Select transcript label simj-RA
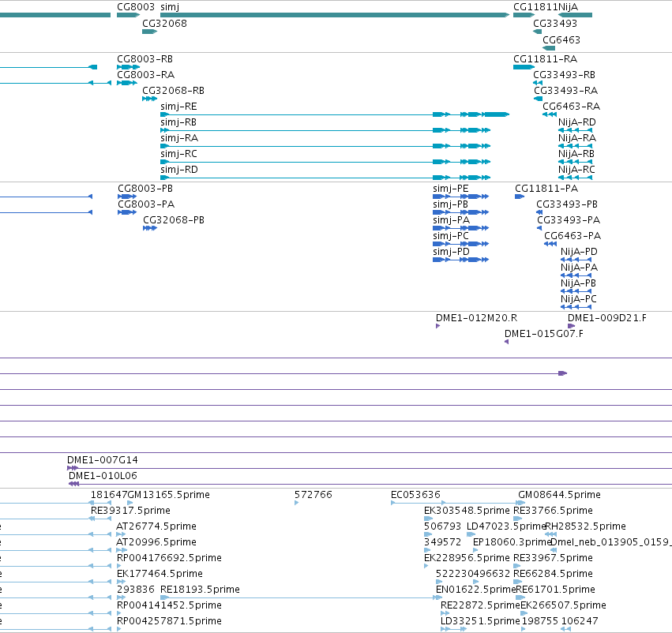This screenshot has height=633, width=672. (179, 138)
